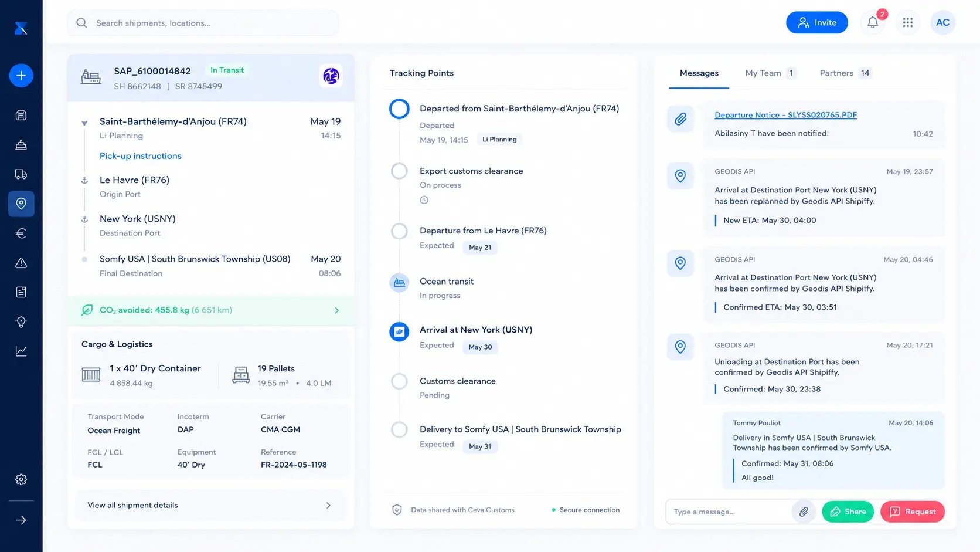Click the attachment paperclip in message box
This screenshot has width=980, height=552.
[x=804, y=512]
